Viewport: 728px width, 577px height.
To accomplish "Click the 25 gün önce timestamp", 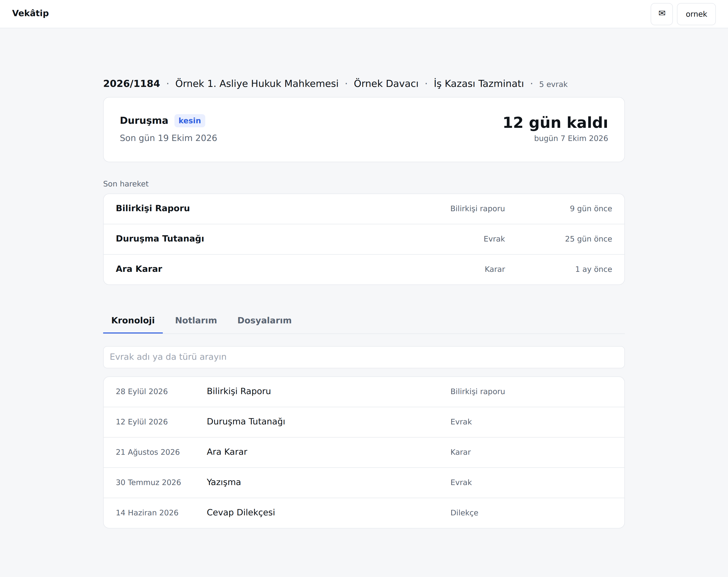I will (588, 239).
